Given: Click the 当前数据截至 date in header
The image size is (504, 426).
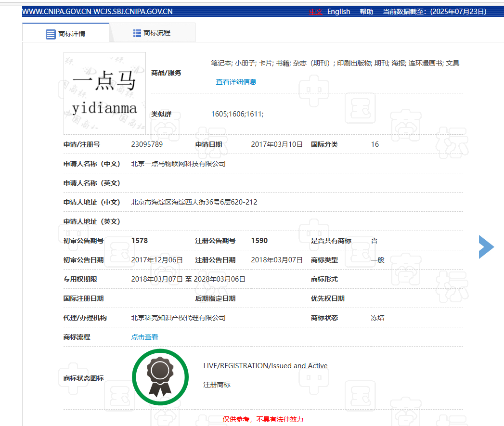Looking at the screenshot, I should click(x=434, y=12).
